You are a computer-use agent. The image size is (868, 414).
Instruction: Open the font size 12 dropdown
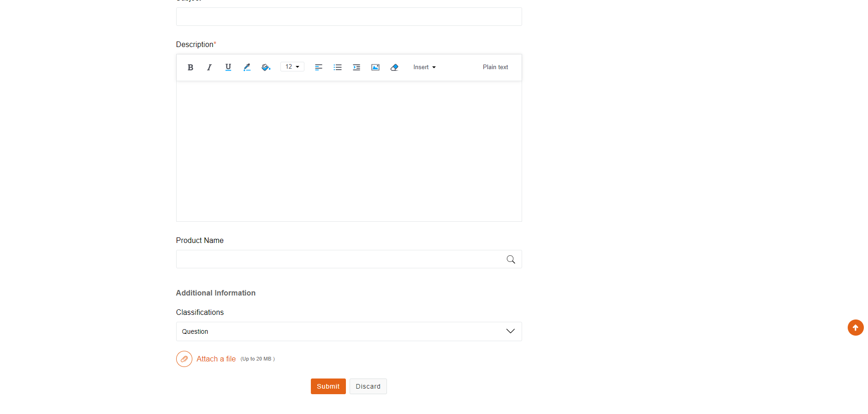point(292,67)
